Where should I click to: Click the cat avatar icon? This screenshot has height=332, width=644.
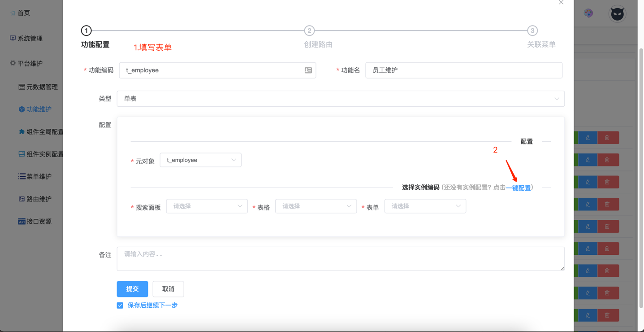coord(617,14)
